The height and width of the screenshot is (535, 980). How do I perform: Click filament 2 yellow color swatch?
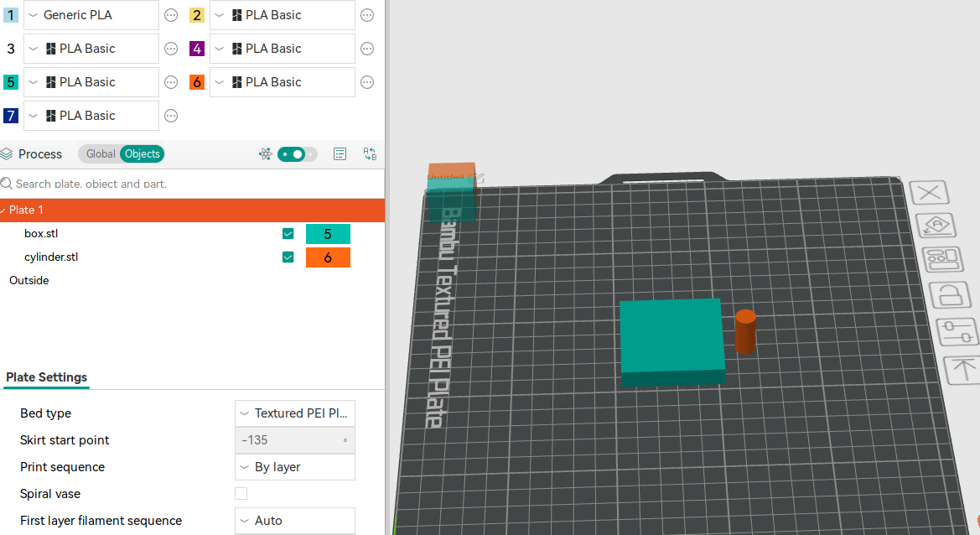pyautogui.click(x=197, y=15)
